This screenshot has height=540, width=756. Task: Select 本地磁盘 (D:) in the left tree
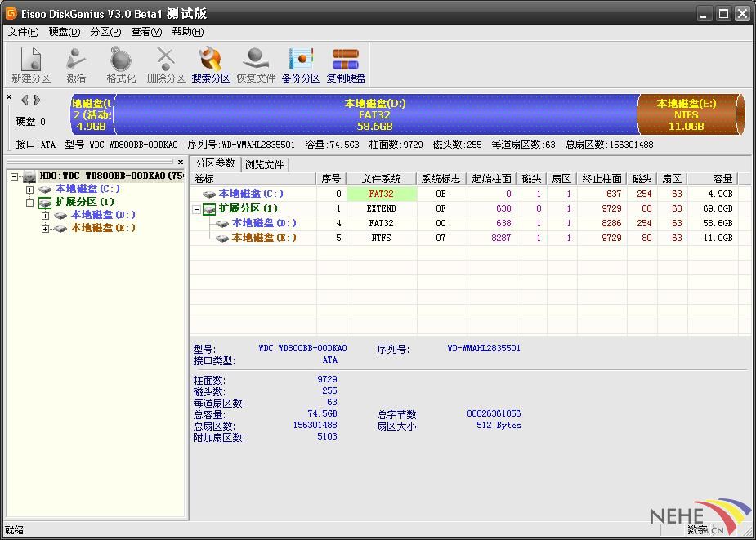click(103, 215)
